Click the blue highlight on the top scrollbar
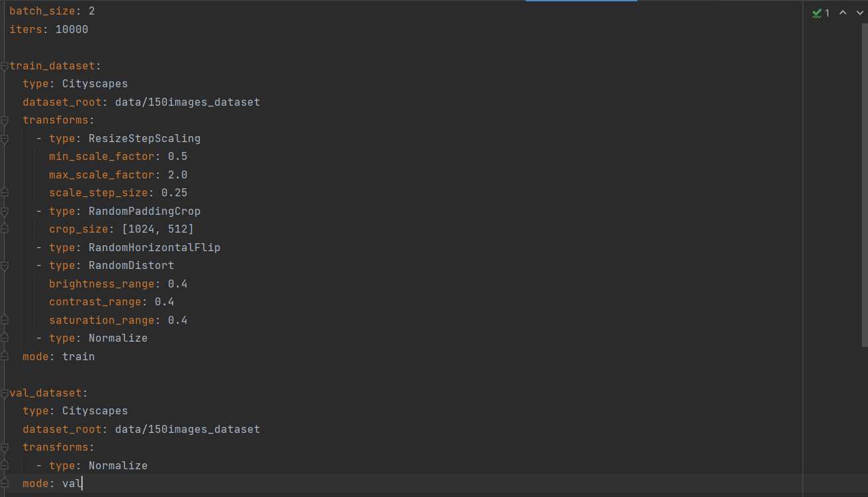Screen dimensions: 868x497 [x=581, y=2]
